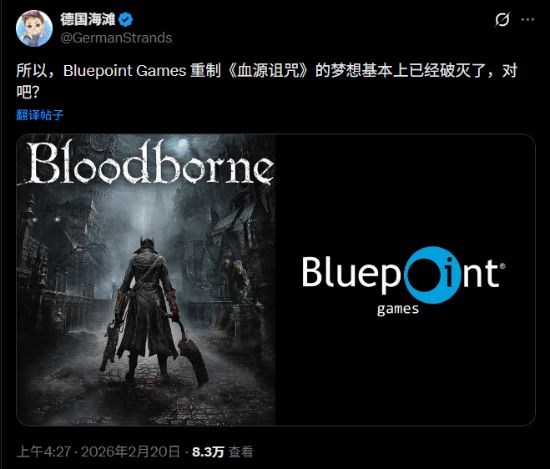Click the Bloodborne title lettering
550x469 pixels.
point(150,162)
